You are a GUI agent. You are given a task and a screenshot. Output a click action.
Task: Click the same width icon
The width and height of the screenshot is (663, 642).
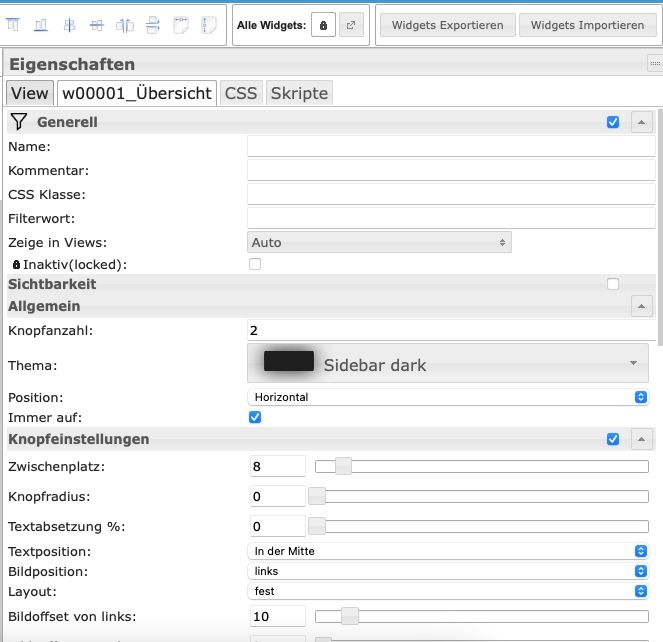pos(181,25)
